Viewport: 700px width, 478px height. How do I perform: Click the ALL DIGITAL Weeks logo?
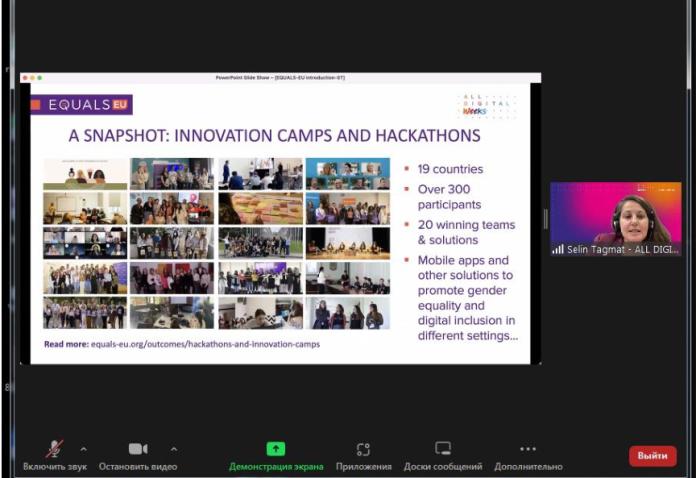pos(486,105)
